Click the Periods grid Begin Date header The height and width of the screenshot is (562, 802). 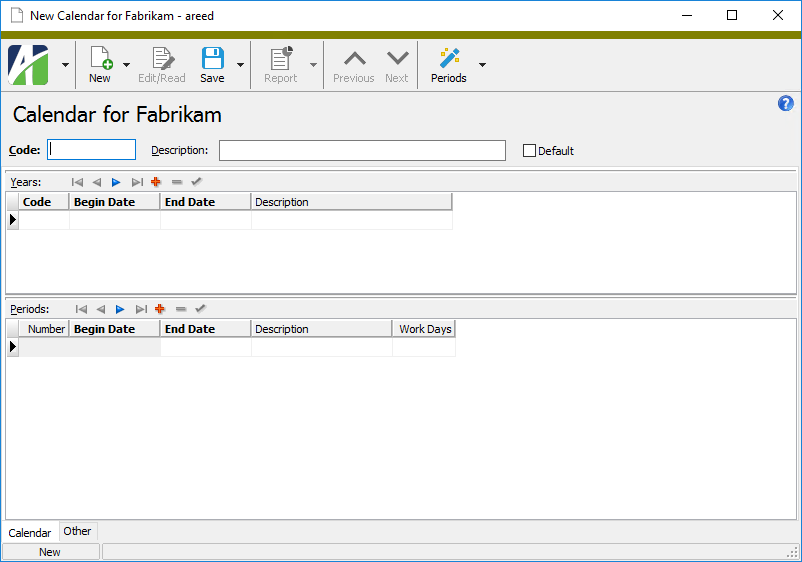pos(115,329)
